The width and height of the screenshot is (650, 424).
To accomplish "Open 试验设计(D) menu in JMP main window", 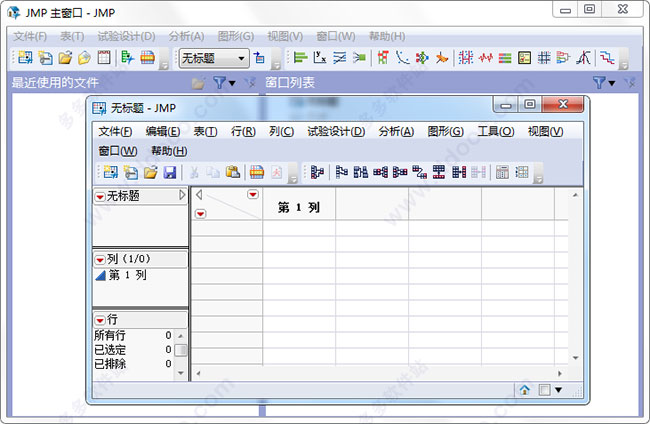I will pos(126,36).
